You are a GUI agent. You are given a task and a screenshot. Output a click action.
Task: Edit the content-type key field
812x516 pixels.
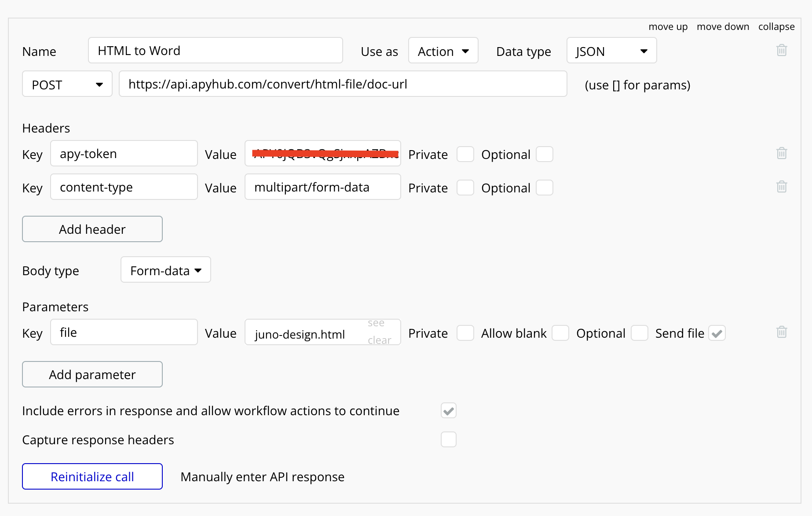pos(124,187)
